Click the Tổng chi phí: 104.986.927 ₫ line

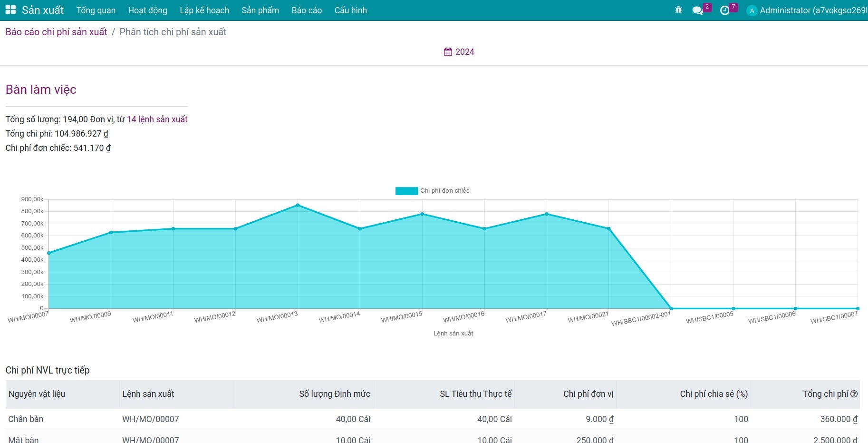[57, 134]
